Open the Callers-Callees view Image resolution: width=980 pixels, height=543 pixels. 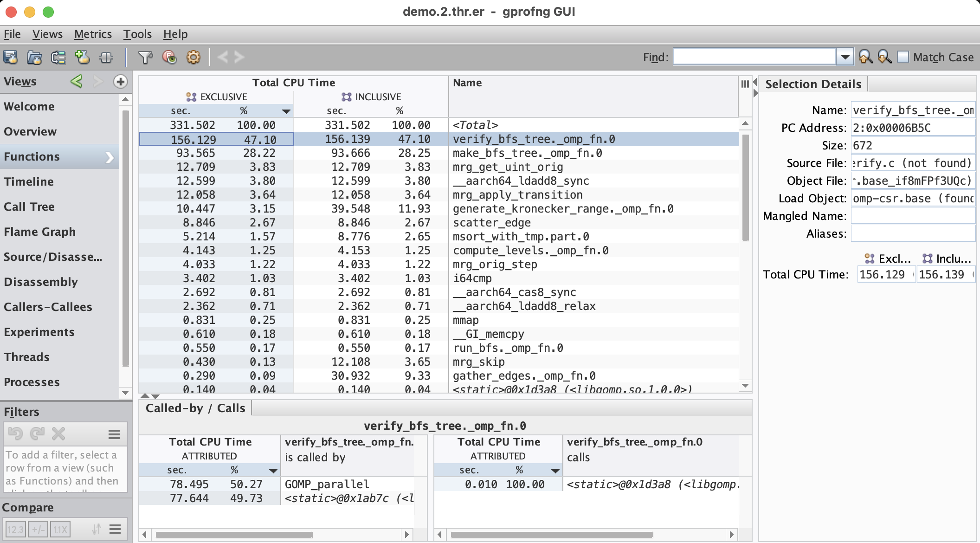click(48, 307)
